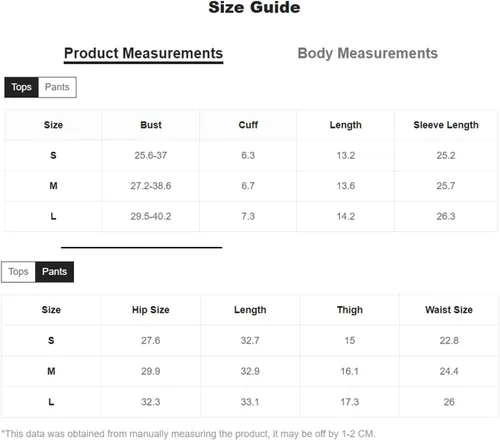The width and height of the screenshot is (500, 440).
Task: Select Pants toggle in upper table
Action: 57,87
